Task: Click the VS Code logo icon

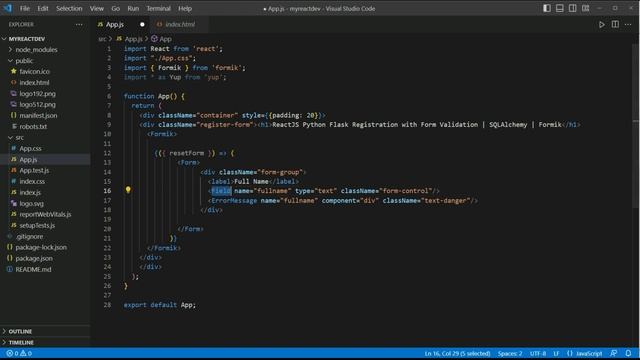Action: (8, 8)
